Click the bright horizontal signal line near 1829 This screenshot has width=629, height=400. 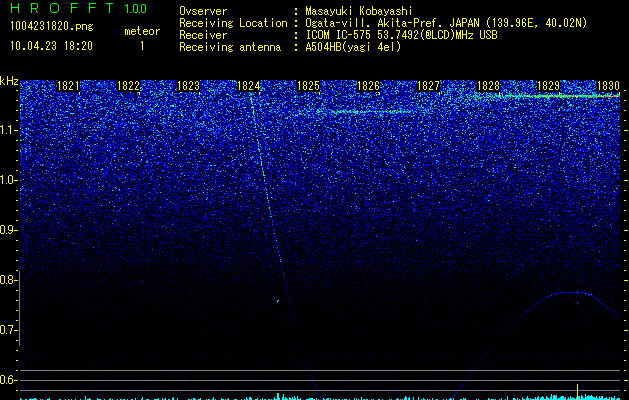click(562, 96)
